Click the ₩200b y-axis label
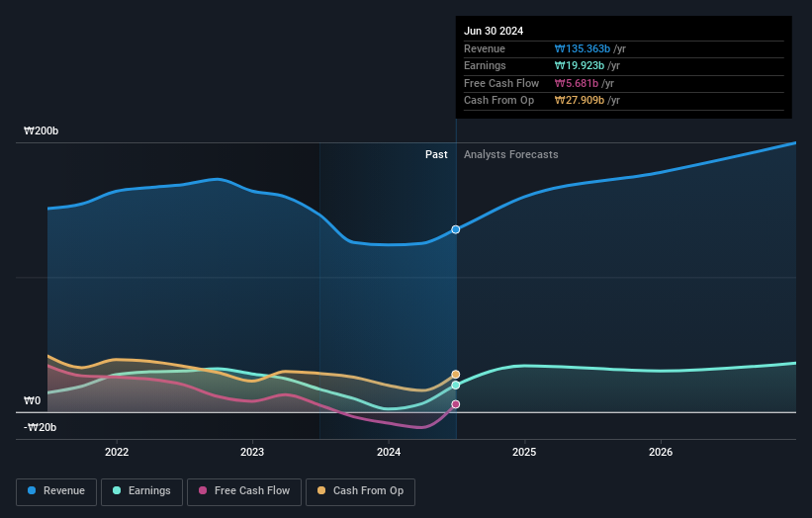812x518 pixels. pyautogui.click(x=41, y=130)
